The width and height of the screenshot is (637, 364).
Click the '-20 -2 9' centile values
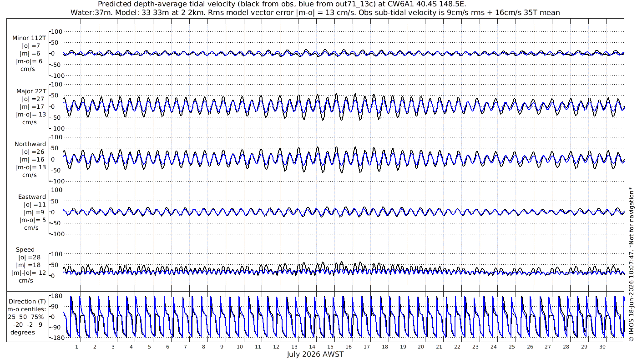(27, 324)
